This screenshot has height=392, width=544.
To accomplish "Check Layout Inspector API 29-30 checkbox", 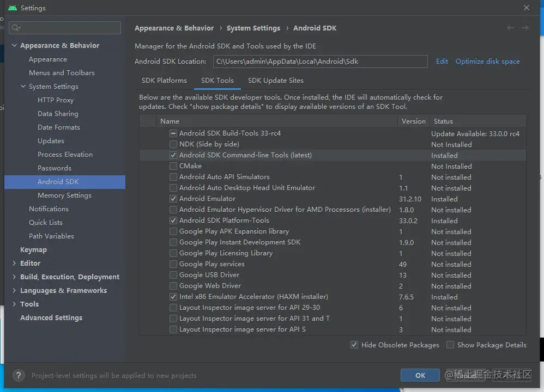I will point(173,308).
